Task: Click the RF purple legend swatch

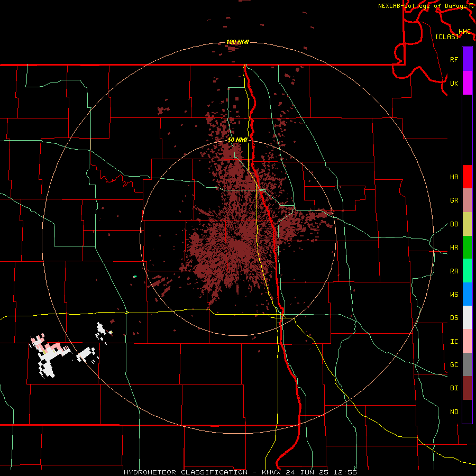Action: coord(467,59)
